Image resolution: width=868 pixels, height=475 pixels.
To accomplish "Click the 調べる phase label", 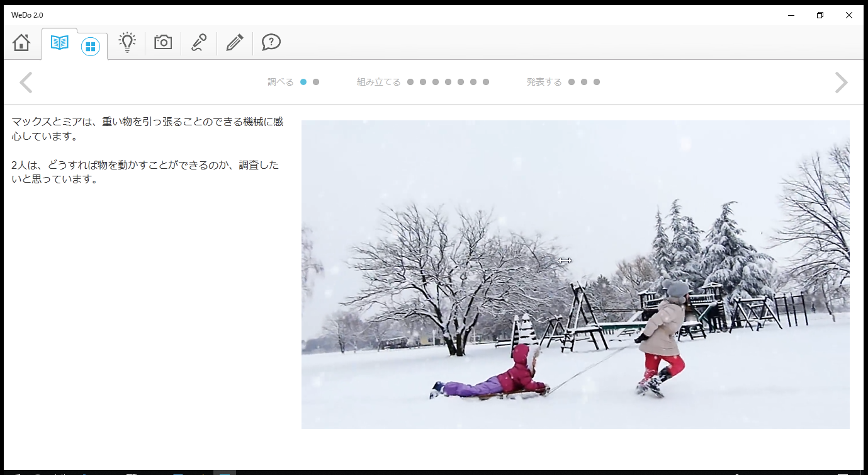I will click(x=281, y=82).
